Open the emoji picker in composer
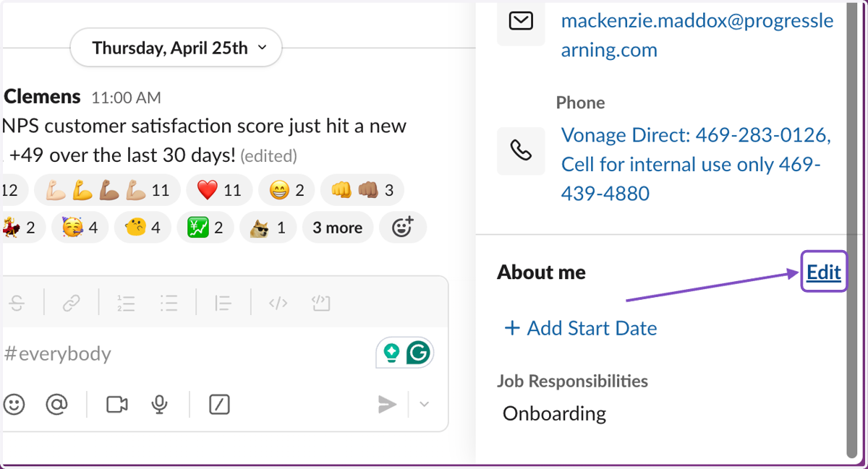The height and width of the screenshot is (469, 868). [14, 405]
